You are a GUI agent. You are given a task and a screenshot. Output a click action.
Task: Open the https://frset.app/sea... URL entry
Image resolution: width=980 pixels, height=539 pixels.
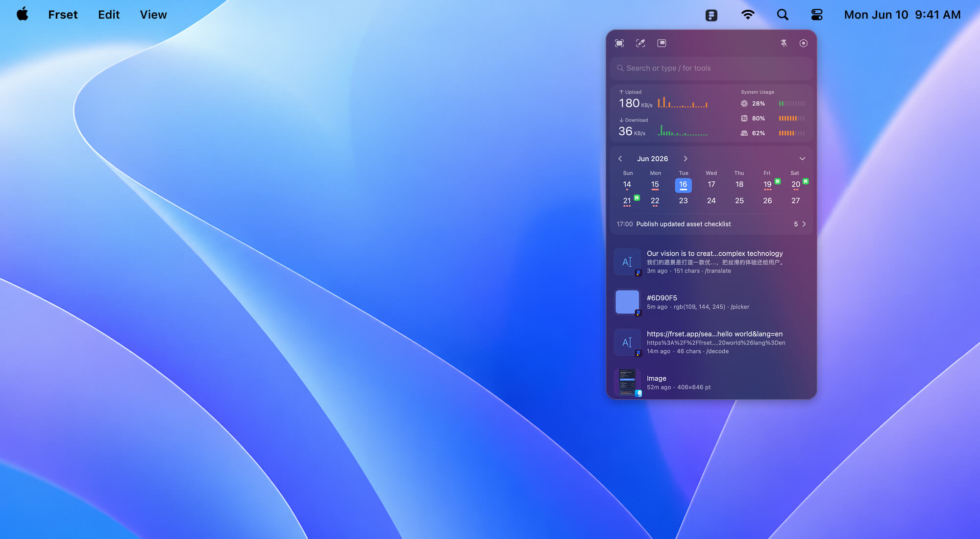pyautogui.click(x=711, y=343)
